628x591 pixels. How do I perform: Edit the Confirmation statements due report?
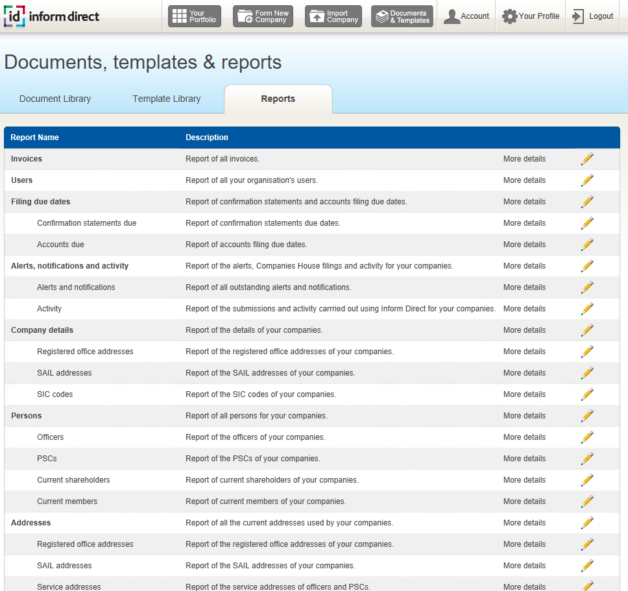tap(587, 223)
